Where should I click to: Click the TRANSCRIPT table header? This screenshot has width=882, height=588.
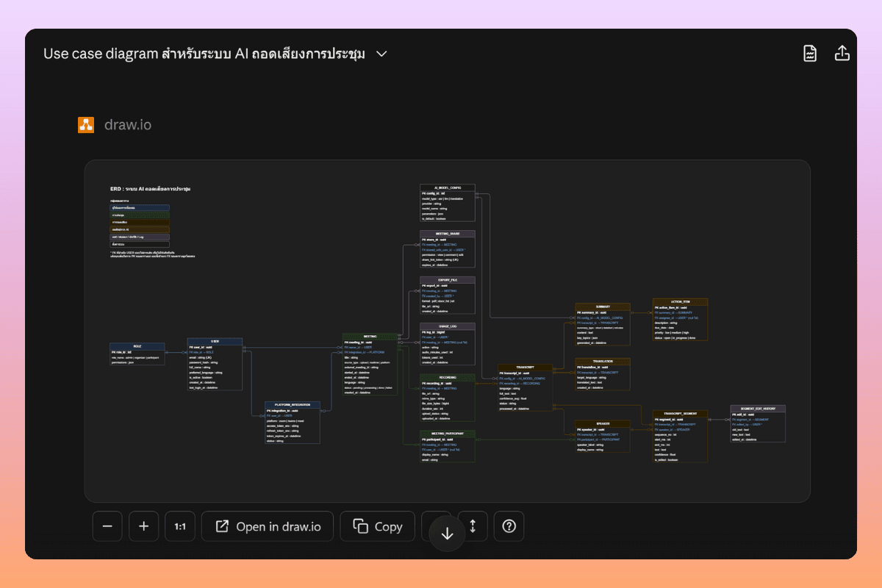(525, 367)
